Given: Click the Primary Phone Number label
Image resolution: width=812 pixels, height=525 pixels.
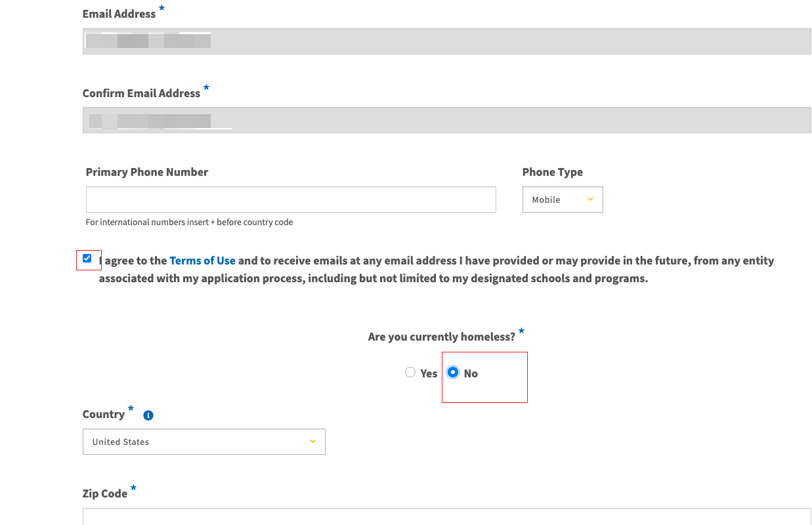Looking at the screenshot, I should pos(147,172).
